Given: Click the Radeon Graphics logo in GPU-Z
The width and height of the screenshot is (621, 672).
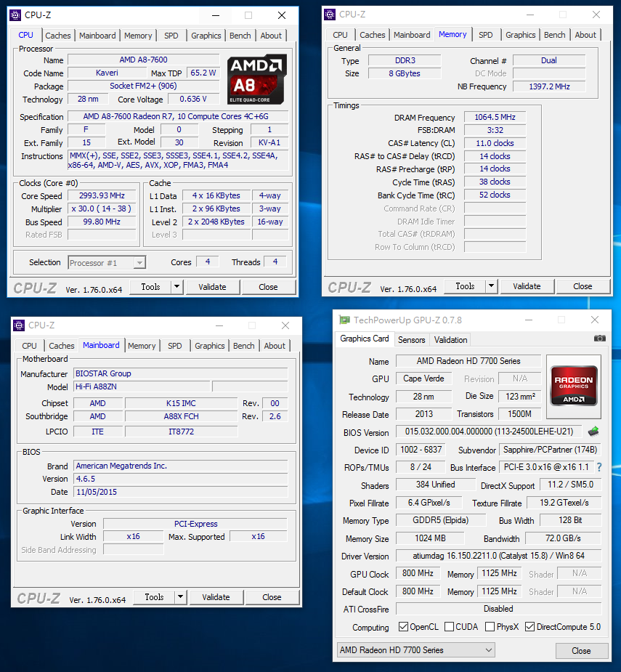Looking at the screenshot, I should point(574,385).
